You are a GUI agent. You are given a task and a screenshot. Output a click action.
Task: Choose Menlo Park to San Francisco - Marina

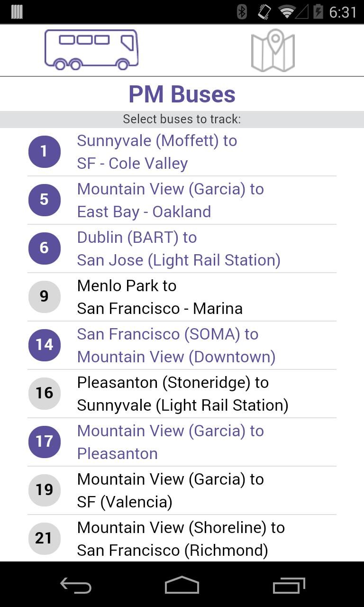160,297
